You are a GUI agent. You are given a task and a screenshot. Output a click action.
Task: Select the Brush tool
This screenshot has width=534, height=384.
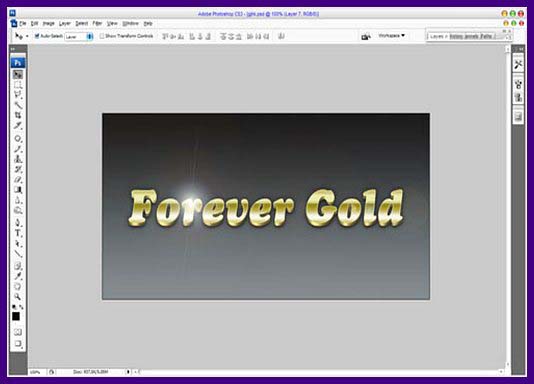[18, 149]
